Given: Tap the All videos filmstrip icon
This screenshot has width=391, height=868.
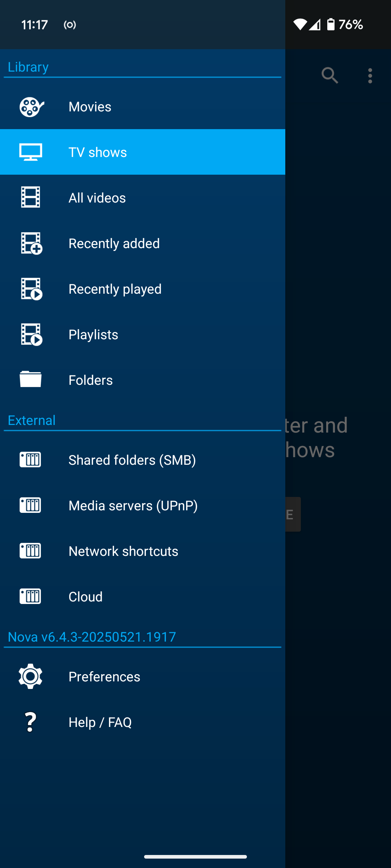Looking at the screenshot, I should tap(30, 197).
